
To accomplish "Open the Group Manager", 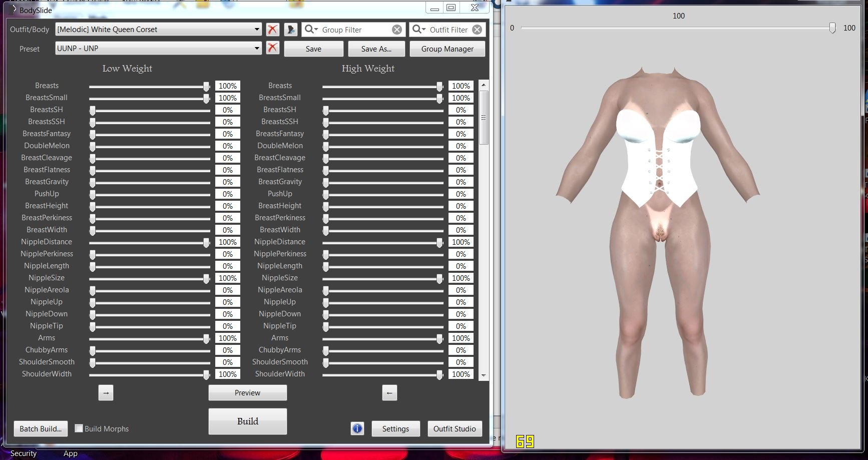I will [x=447, y=49].
